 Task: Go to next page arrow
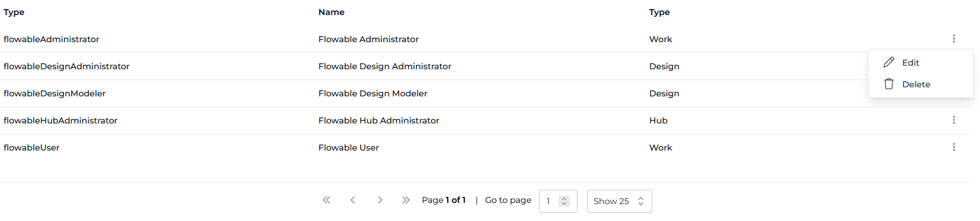click(380, 200)
